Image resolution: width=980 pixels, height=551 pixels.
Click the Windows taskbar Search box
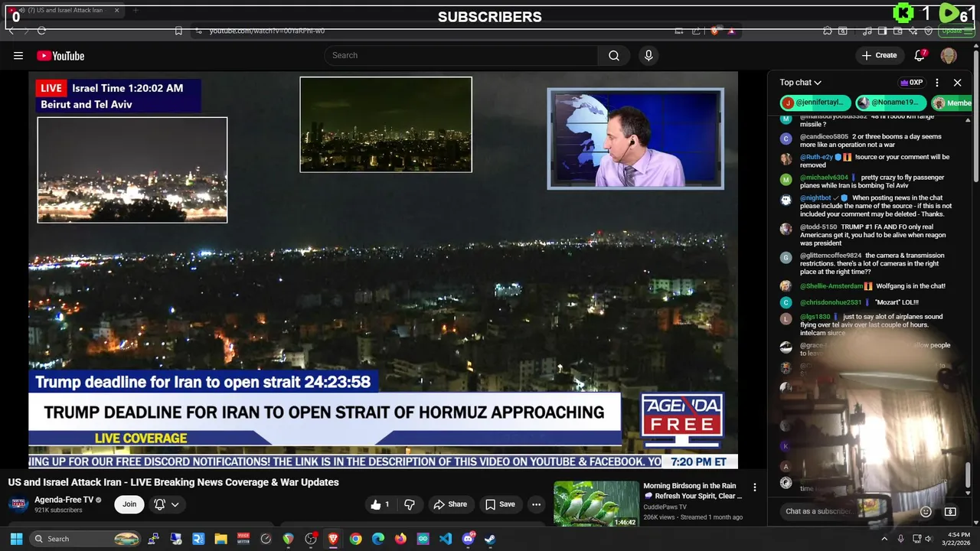point(85,539)
